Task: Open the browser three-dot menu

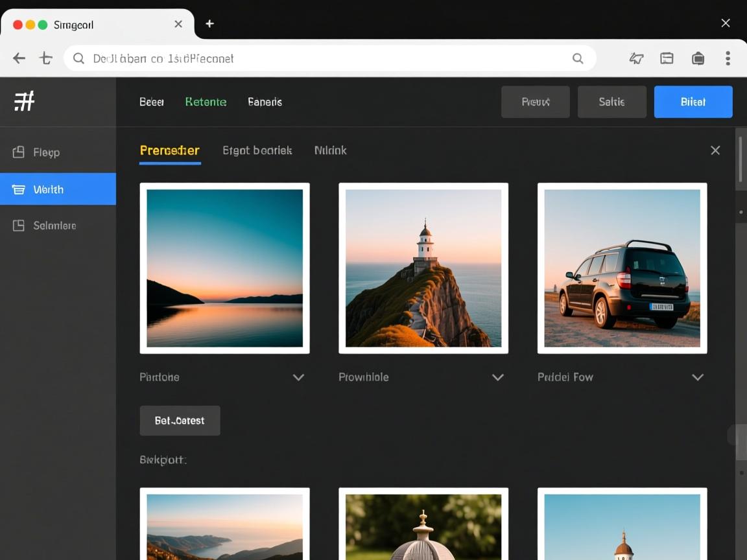Action: (728, 58)
